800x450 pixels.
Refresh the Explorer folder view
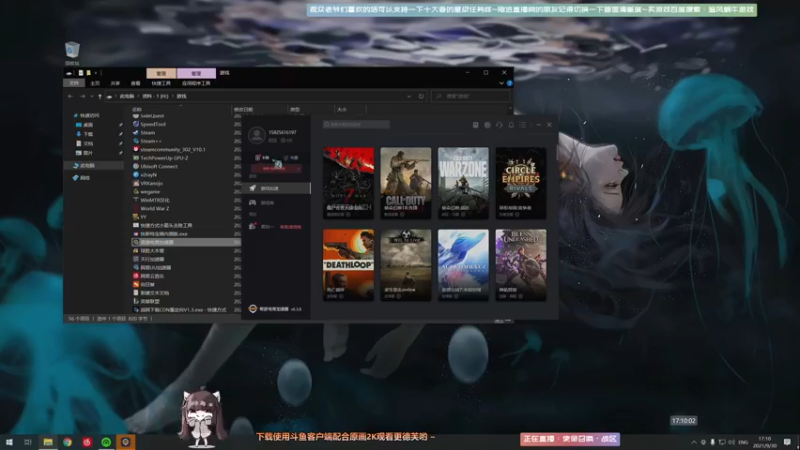421,96
